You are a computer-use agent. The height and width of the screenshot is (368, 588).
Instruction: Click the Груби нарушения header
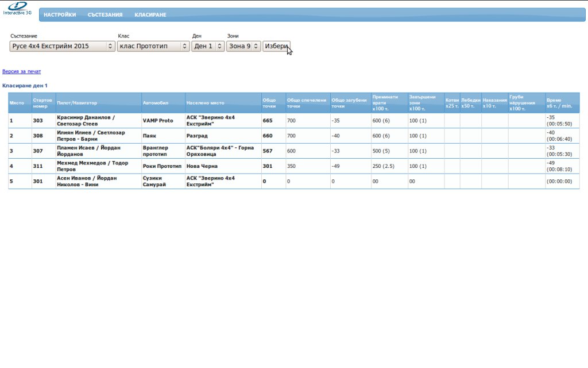(x=527, y=103)
